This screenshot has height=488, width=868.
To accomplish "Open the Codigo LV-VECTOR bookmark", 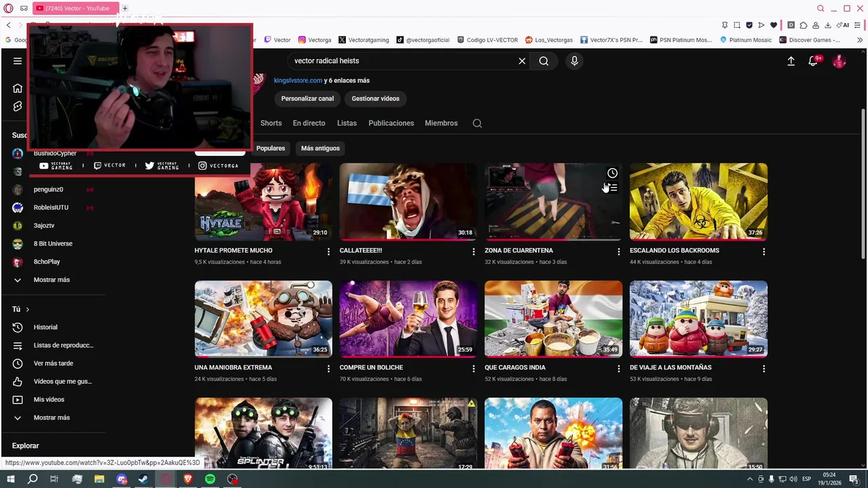I will [x=488, y=40].
